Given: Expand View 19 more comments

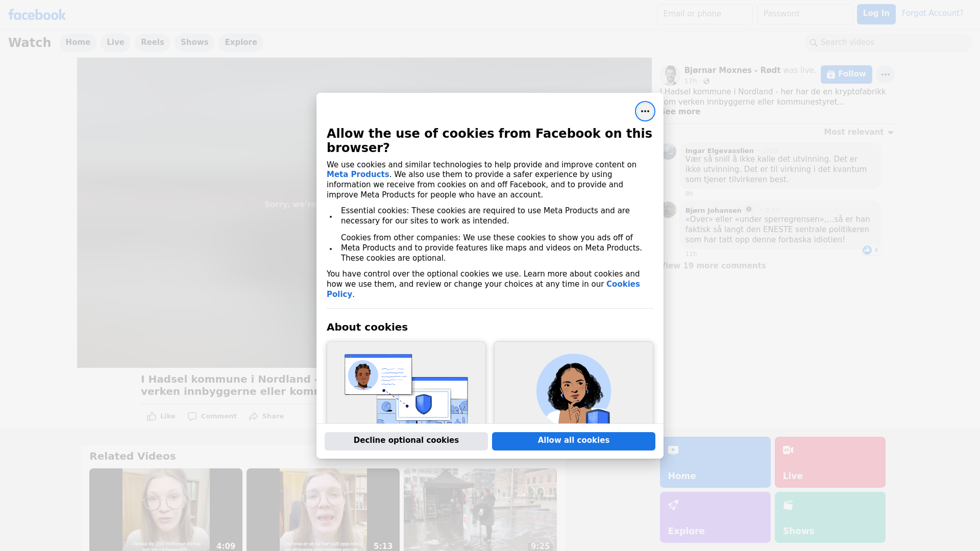Looking at the screenshot, I should [x=714, y=266].
